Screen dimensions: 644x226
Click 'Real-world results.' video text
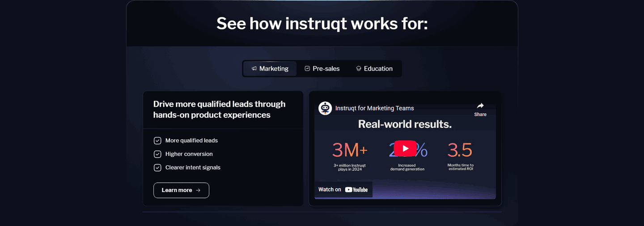tap(405, 124)
